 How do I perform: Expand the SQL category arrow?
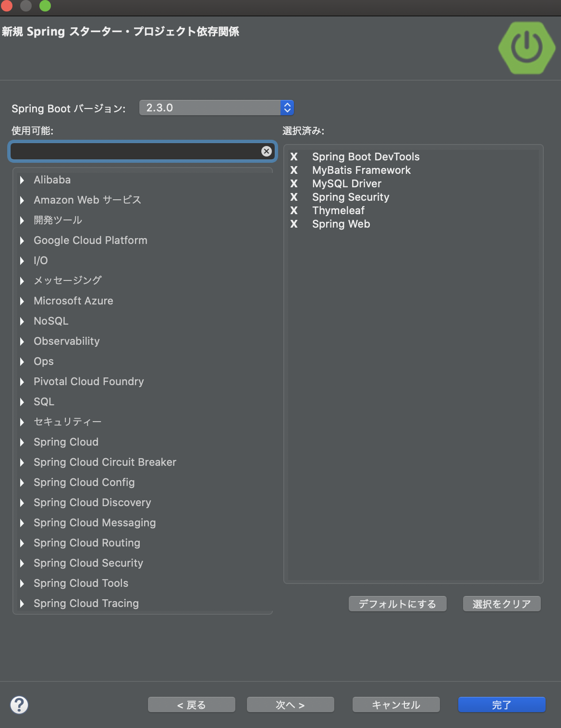(x=22, y=402)
